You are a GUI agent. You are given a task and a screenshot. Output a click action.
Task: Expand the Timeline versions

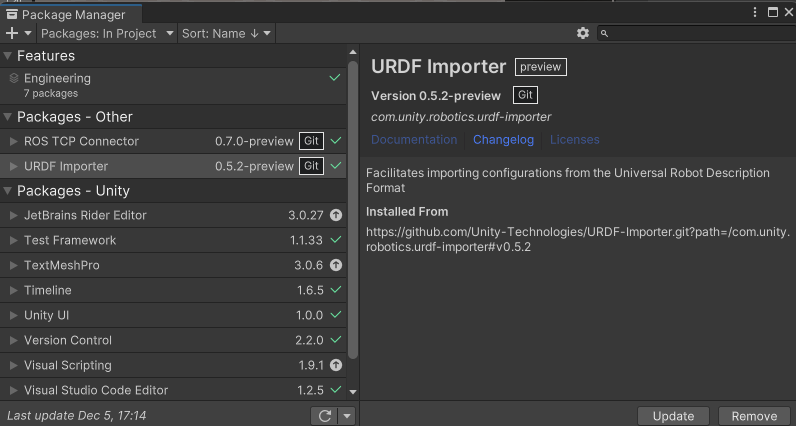click(14, 290)
